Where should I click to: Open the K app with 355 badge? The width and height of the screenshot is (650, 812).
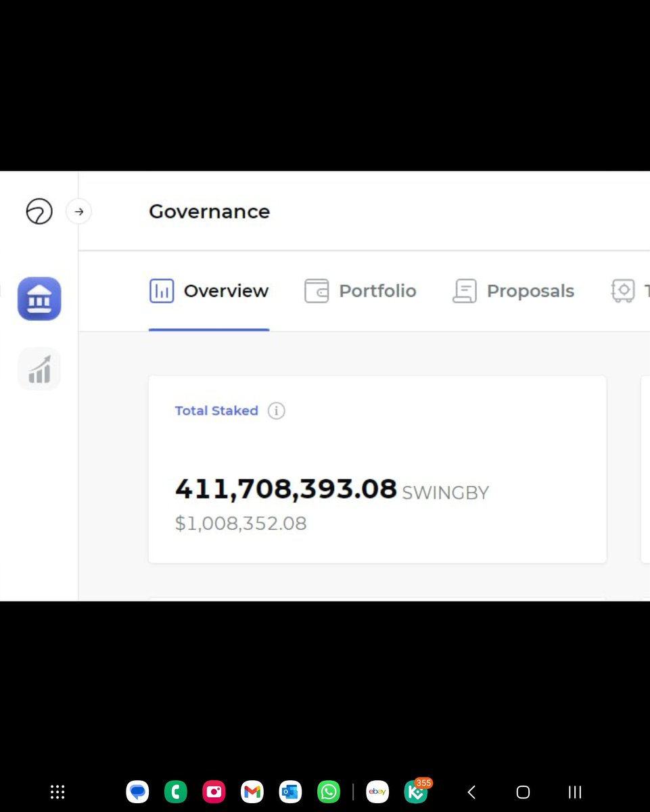416,792
